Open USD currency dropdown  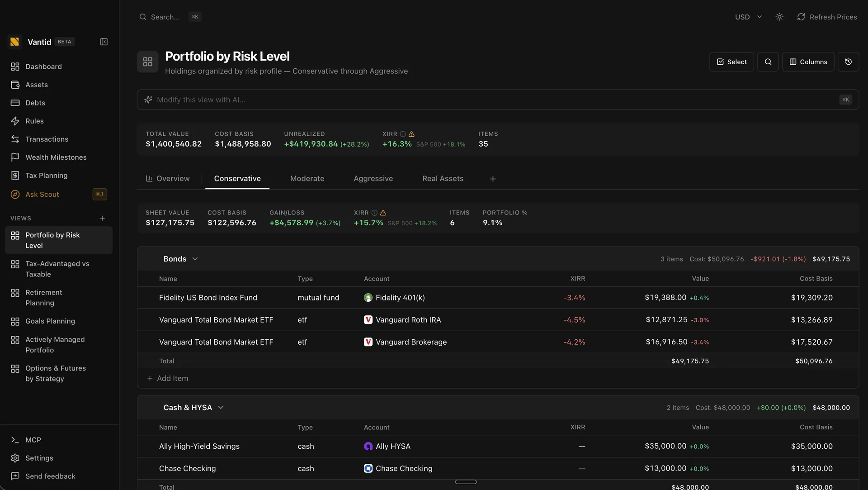[x=748, y=17]
